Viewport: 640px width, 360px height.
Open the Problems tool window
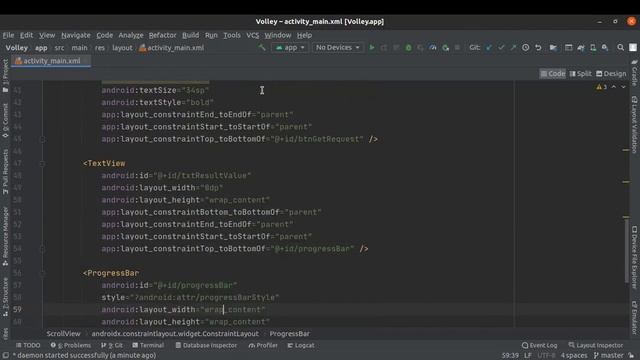70,345
